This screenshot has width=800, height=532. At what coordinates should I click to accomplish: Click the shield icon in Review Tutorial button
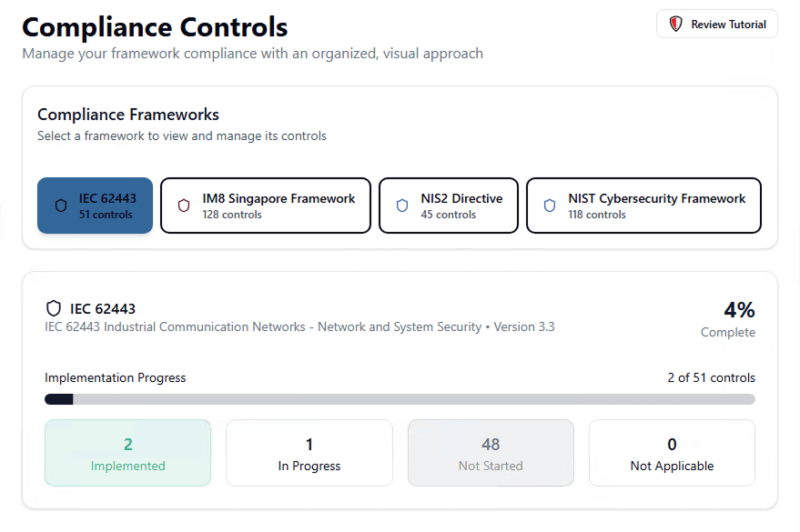point(674,25)
